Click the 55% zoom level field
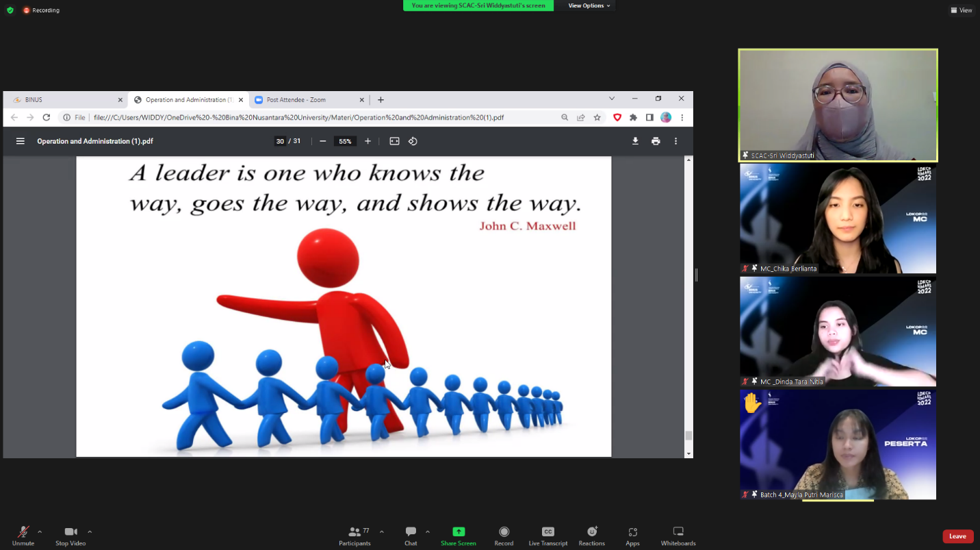 345,141
